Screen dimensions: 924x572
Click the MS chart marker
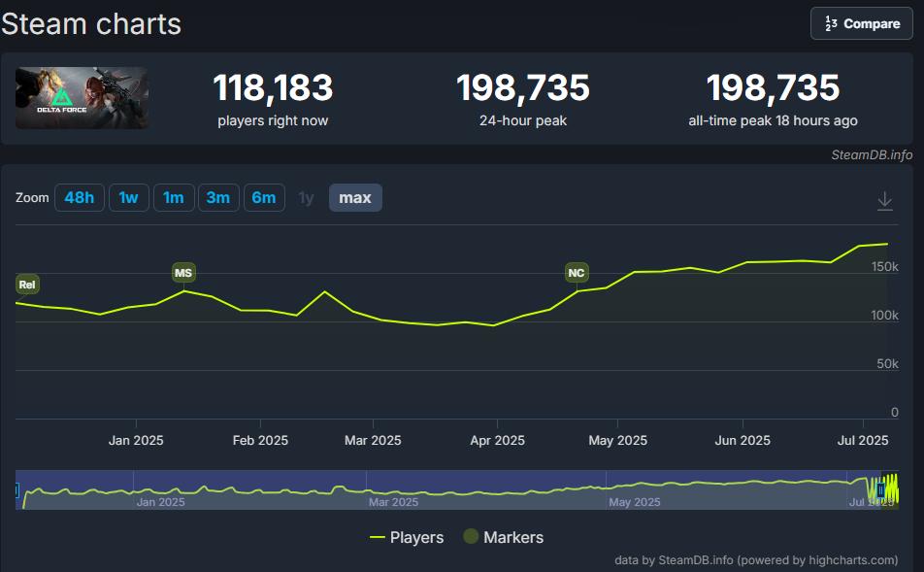tap(183, 273)
